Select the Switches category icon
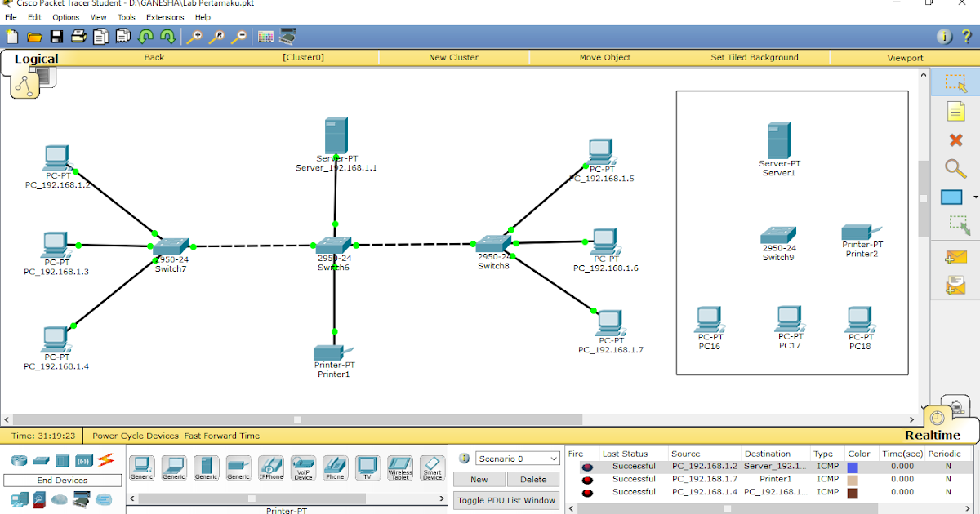The image size is (980, 514). point(42,461)
